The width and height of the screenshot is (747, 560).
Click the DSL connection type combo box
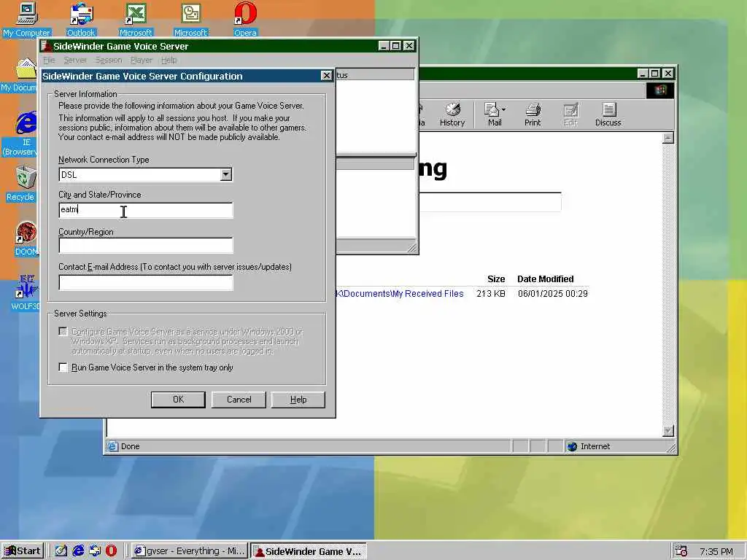pyautogui.click(x=145, y=174)
